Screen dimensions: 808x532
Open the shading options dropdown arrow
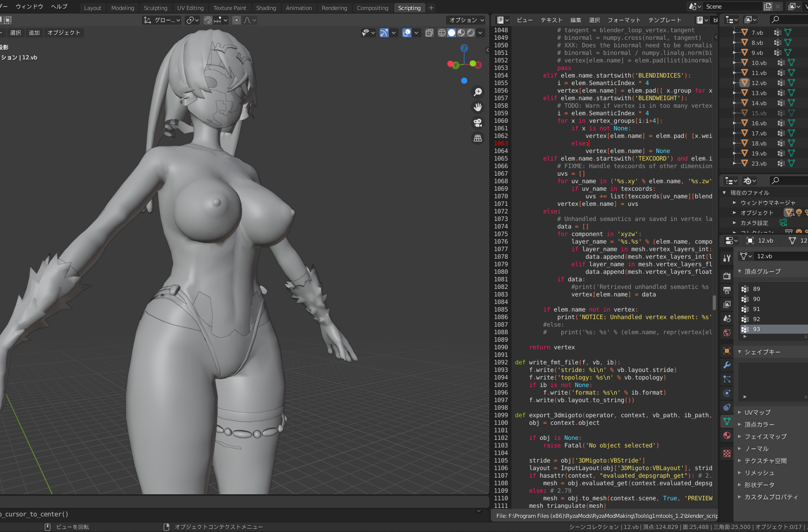pos(481,33)
